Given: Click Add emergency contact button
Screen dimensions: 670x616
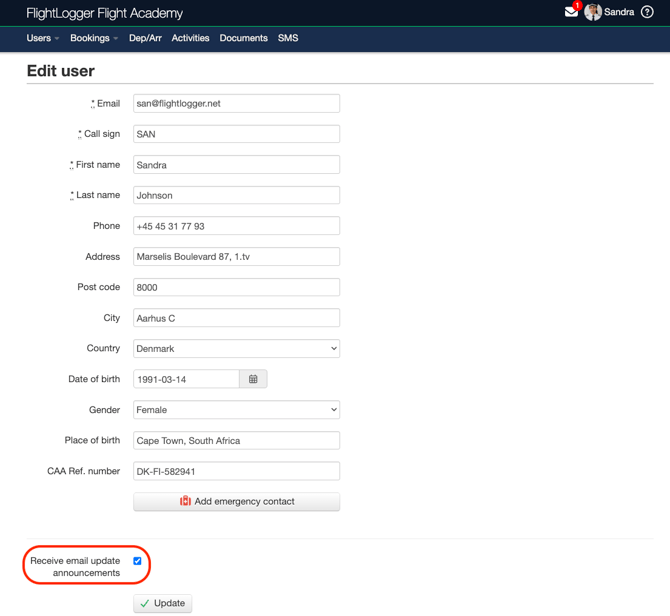Looking at the screenshot, I should pyautogui.click(x=236, y=502).
